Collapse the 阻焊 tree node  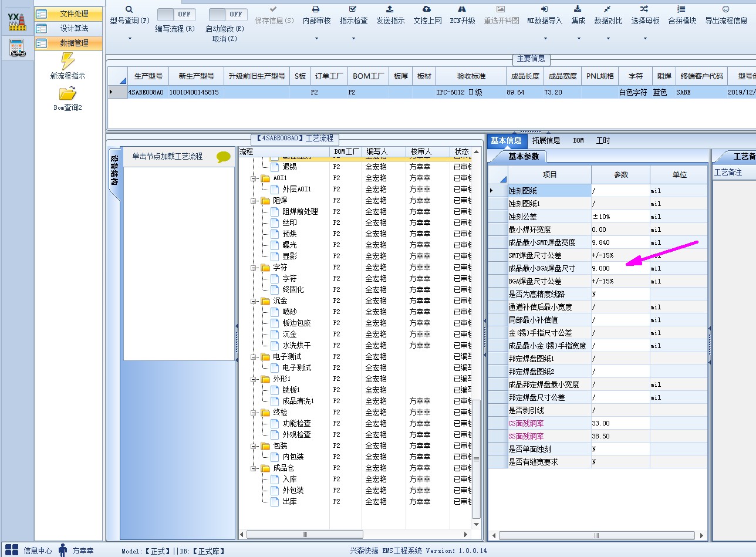pyautogui.click(x=254, y=201)
